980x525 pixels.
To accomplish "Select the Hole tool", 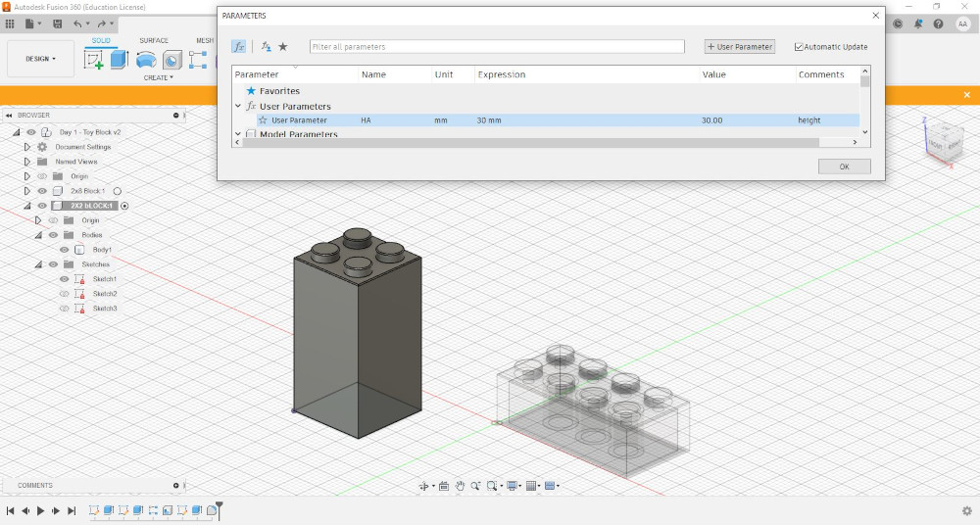I will [171, 60].
